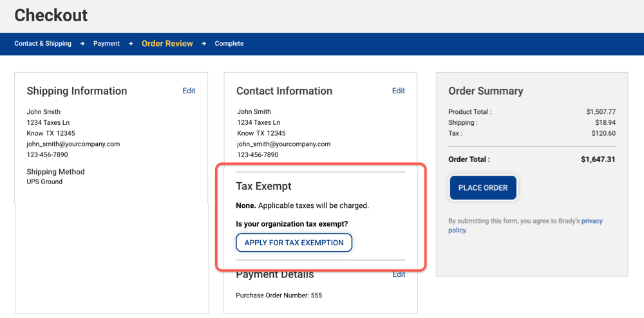644x318 pixels.
Task: Click Purchase Order Number: 555 text
Action: click(x=279, y=295)
